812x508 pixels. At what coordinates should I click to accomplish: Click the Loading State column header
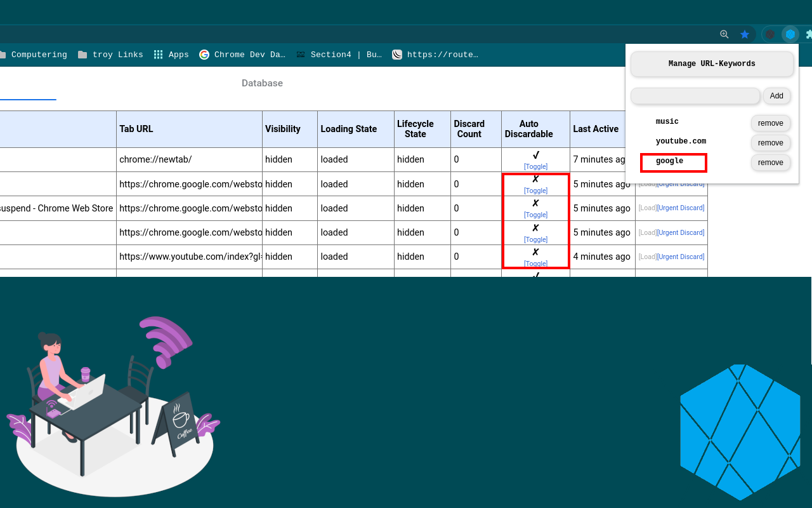[x=356, y=129]
